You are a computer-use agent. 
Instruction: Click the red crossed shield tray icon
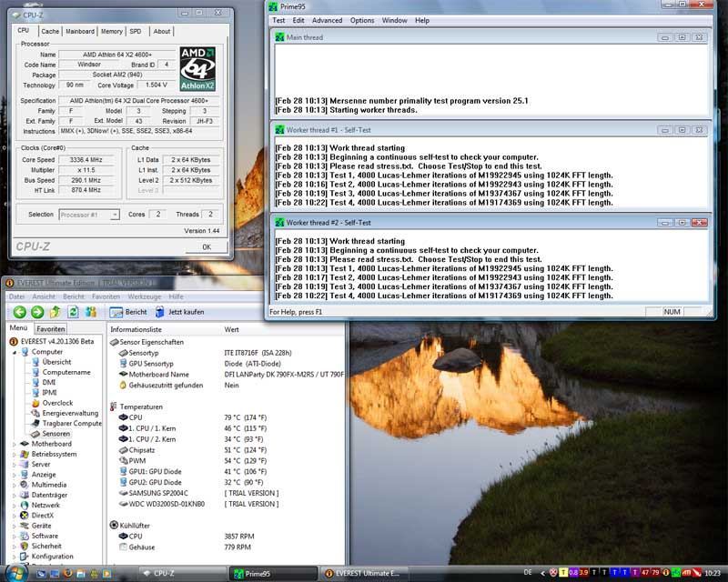tap(553, 573)
